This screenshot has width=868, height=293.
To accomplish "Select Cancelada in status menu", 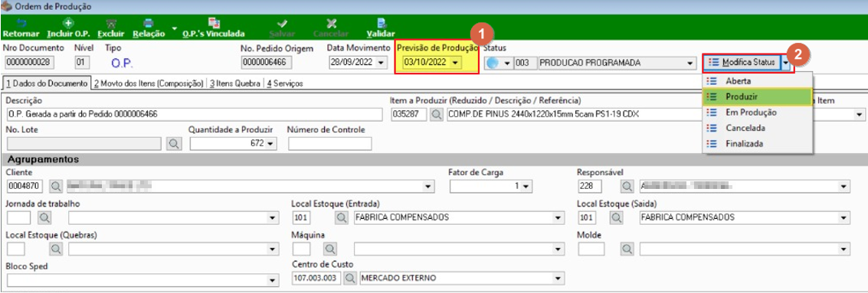I will click(757, 128).
